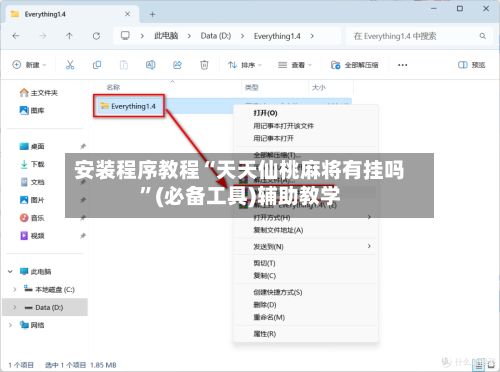This screenshot has height=372, width=500.
Task: Click 全部解压缩 extract all toolbar button
Action: [x=354, y=65]
